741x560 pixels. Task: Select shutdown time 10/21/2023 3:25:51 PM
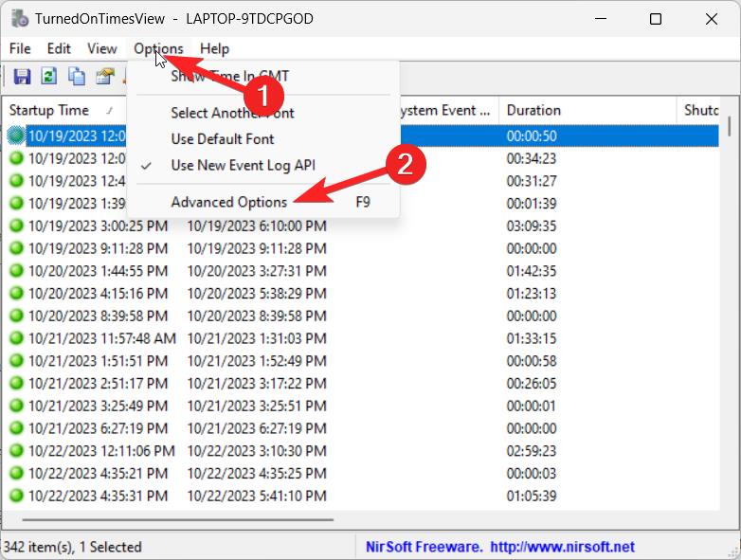257,406
